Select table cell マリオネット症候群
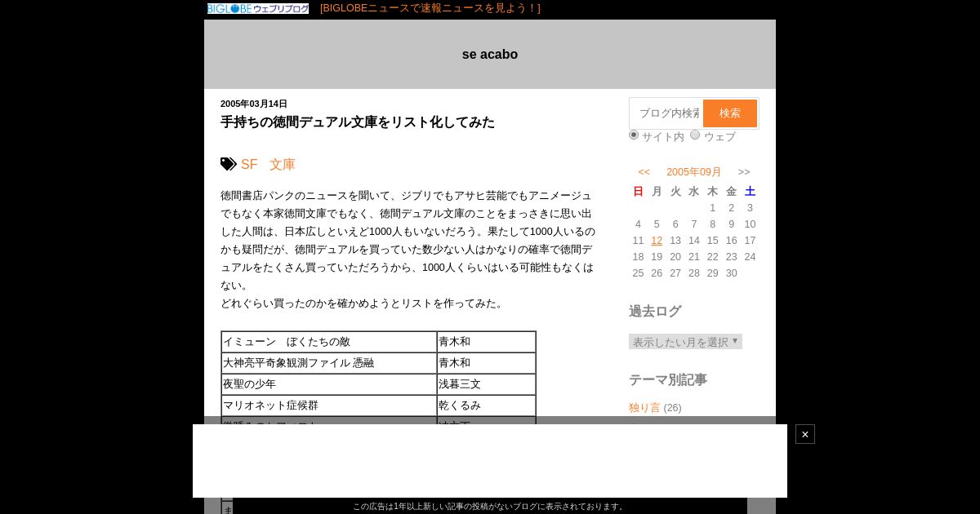 329,405
